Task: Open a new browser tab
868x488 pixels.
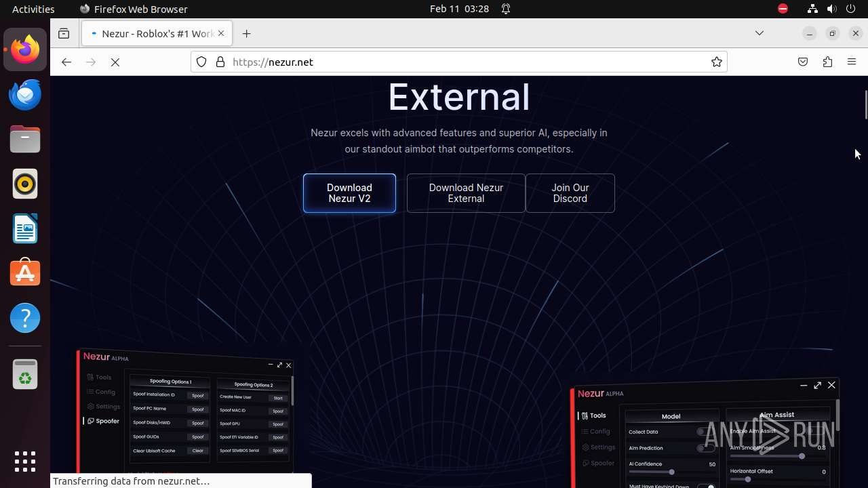Action: [x=246, y=33]
